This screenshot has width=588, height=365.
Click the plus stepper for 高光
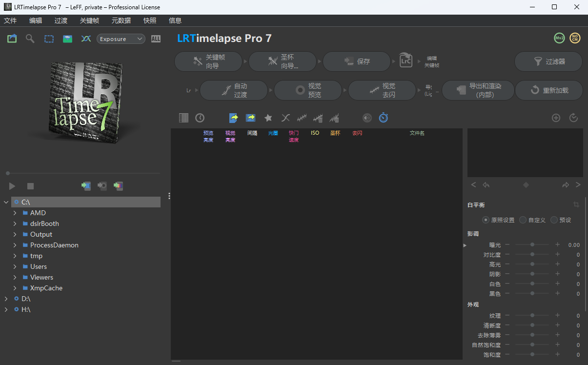[557, 264]
